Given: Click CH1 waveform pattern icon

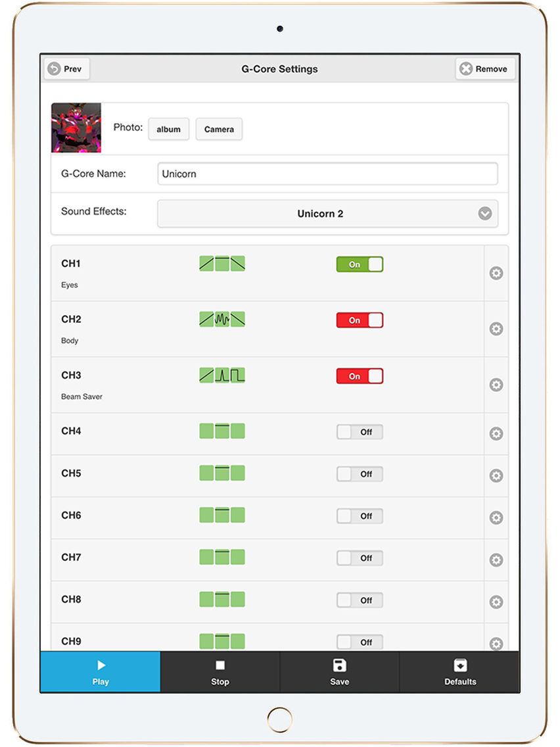Looking at the screenshot, I should [x=222, y=264].
